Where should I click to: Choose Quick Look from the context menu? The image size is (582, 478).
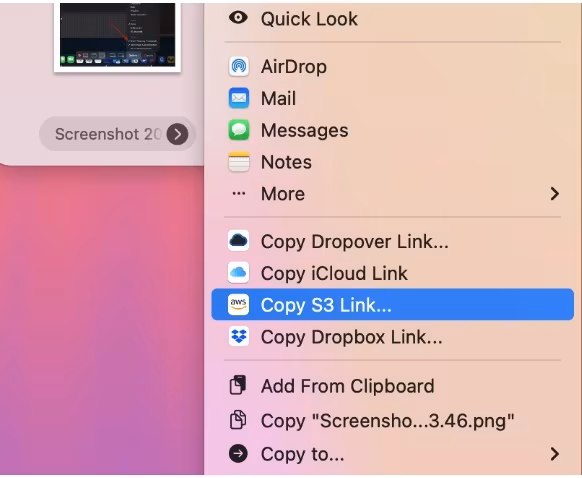392,19
